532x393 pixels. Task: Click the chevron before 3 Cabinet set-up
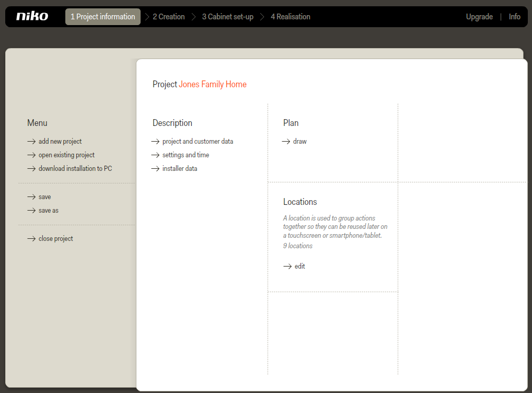coord(194,17)
